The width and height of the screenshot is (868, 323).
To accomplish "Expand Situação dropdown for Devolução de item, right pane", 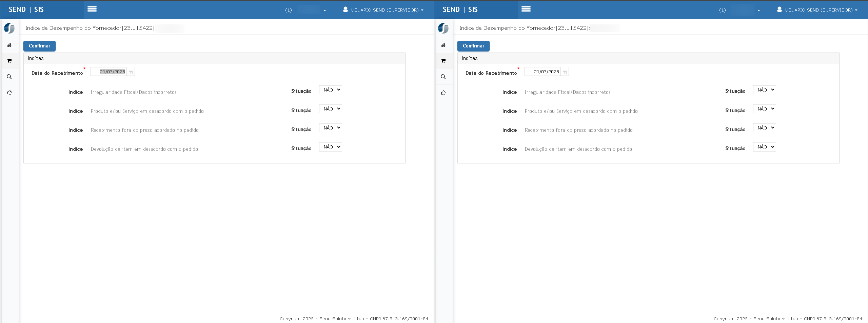I will 765,147.
